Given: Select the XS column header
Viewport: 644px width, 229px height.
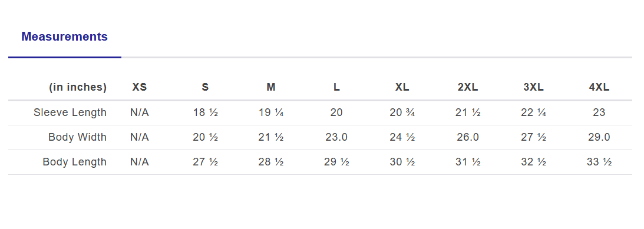Looking at the screenshot, I should point(140,87).
